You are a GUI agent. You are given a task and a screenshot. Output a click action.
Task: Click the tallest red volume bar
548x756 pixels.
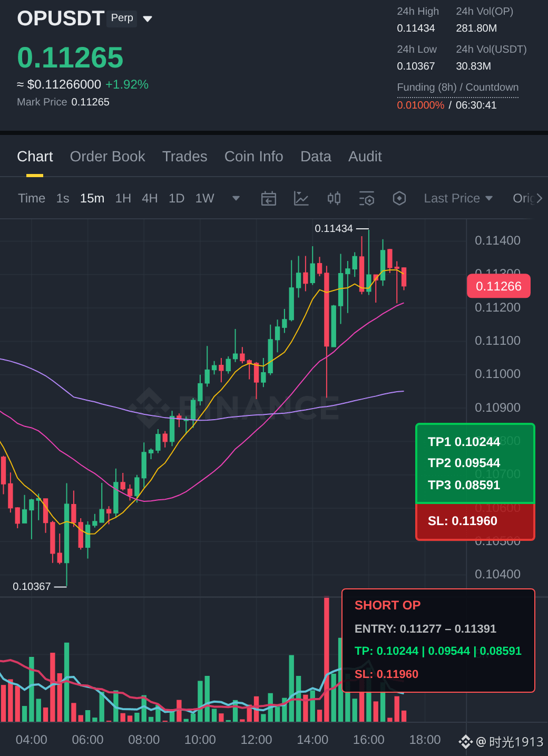[327, 659]
